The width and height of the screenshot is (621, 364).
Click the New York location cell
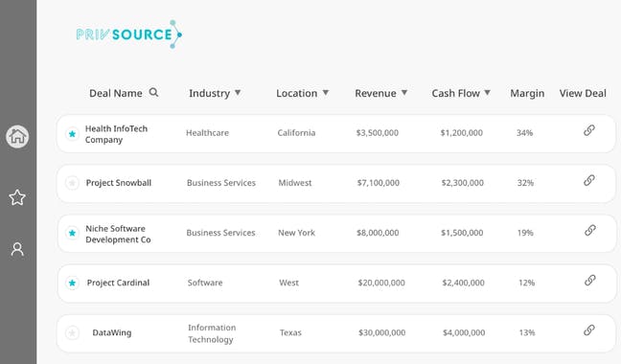[296, 233]
